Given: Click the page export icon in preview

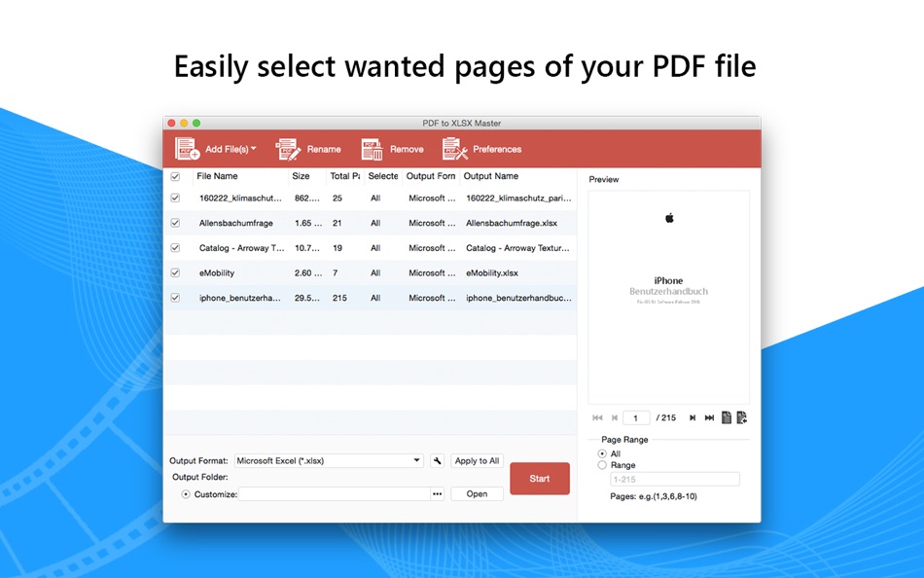Looking at the screenshot, I should [742, 417].
